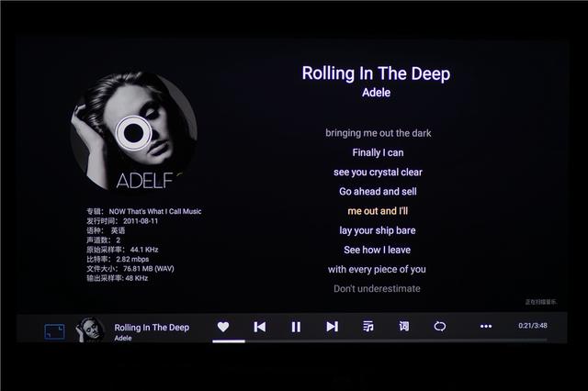Image resolution: width=588 pixels, height=391 pixels.
Task: Click album name NOW That's What I Call Music
Action: point(155,211)
